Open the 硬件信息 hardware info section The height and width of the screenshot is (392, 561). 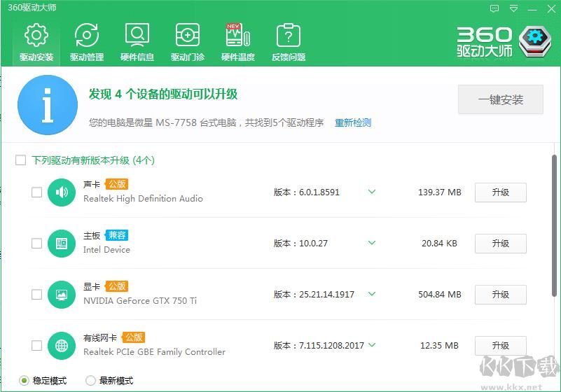(137, 42)
